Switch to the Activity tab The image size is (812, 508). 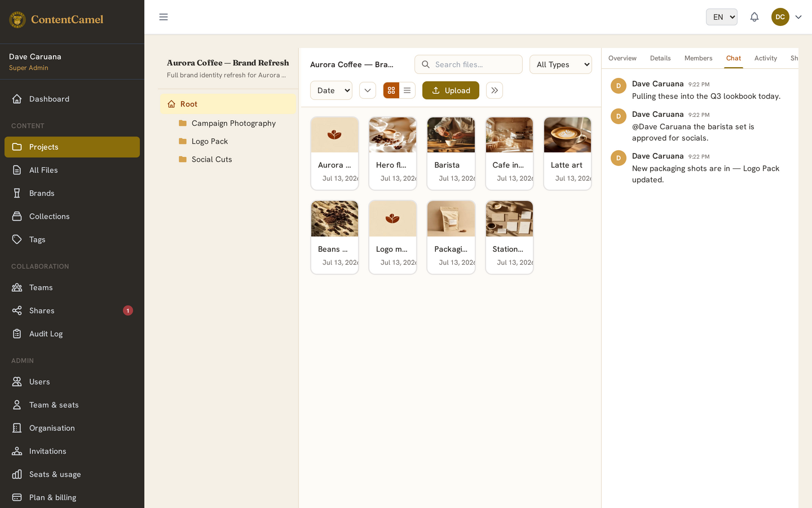766,58
